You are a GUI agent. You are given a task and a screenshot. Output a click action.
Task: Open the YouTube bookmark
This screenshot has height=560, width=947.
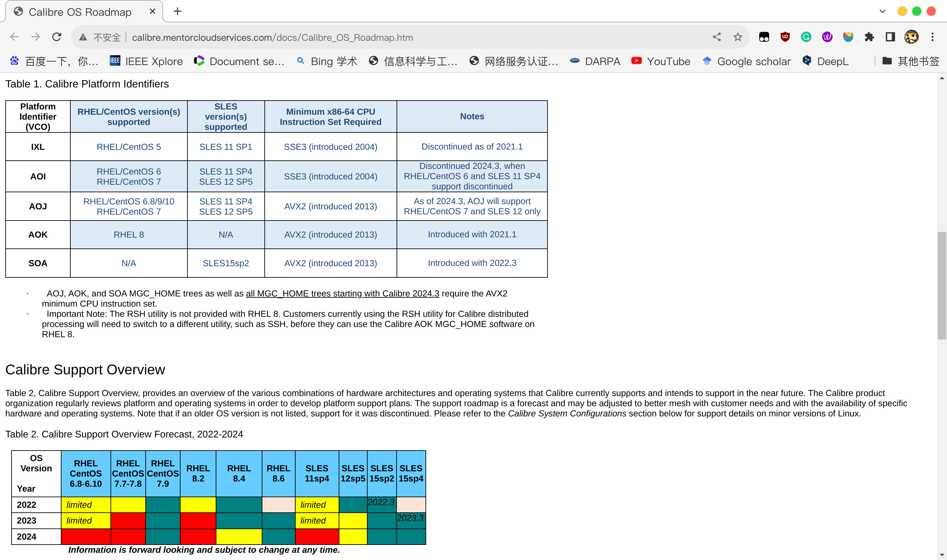coord(661,61)
